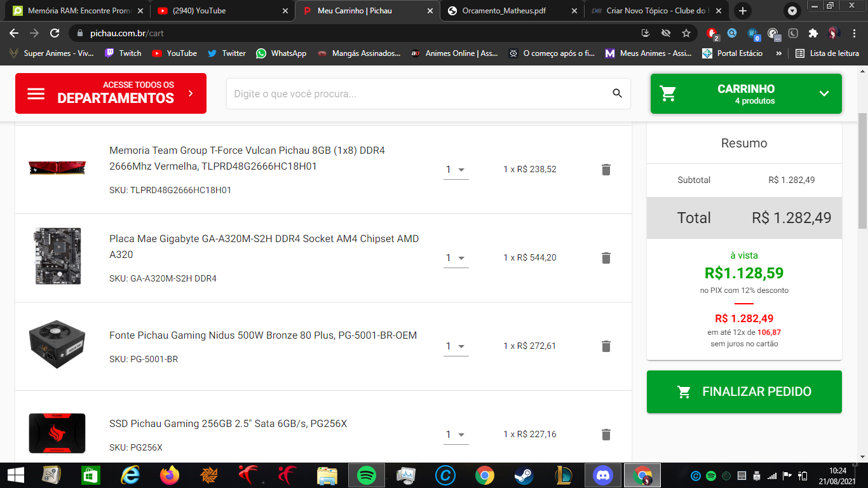The height and width of the screenshot is (488, 868).
Task: Launch Steam from the taskbar
Action: point(524,475)
